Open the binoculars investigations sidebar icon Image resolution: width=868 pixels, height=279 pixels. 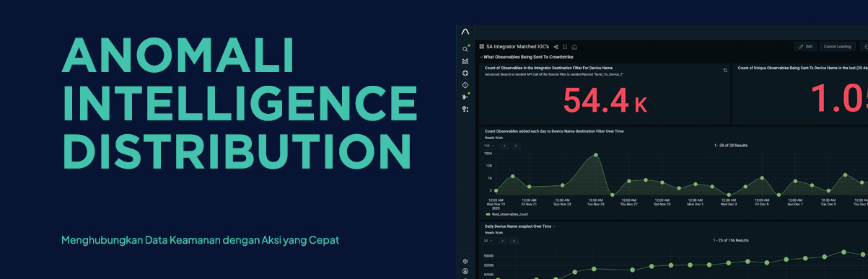(465, 61)
